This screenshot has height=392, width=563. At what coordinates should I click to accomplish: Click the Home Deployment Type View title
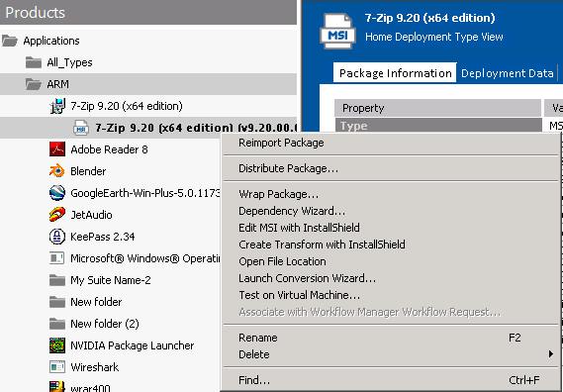(434, 37)
